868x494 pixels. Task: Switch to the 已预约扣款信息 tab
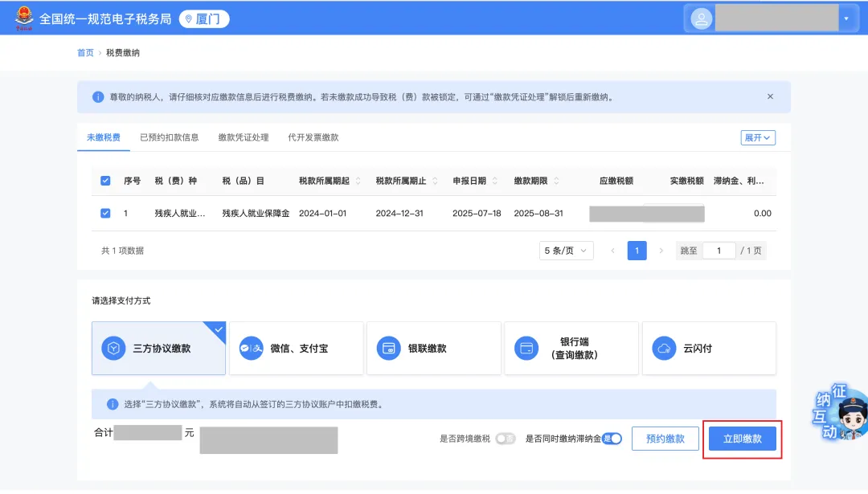(x=169, y=137)
